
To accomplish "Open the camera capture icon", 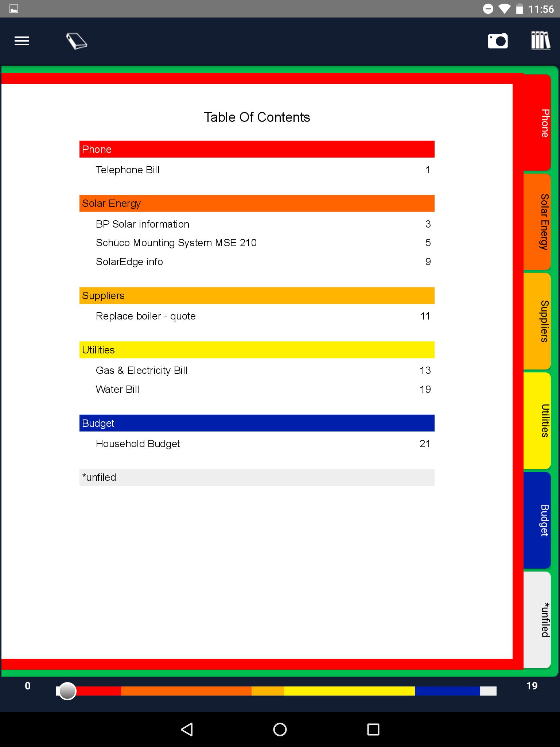I will click(498, 41).
